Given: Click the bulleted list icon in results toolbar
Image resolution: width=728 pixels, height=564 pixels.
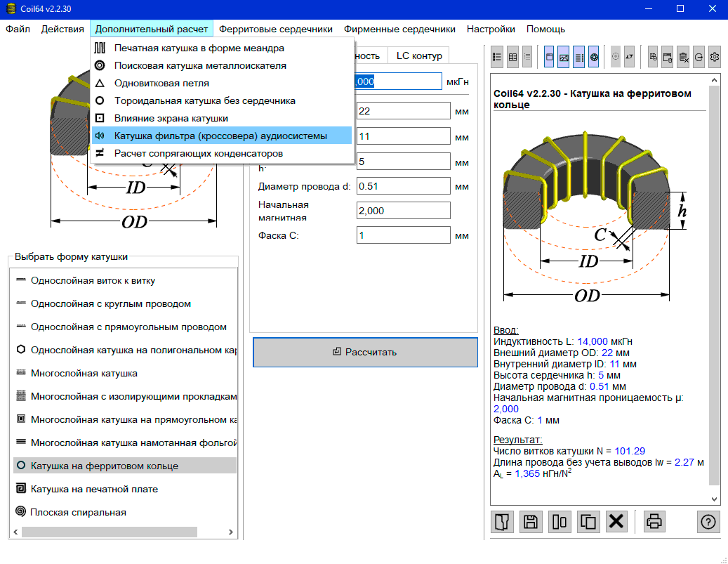Looking at the screenshot, I should 497,57.
